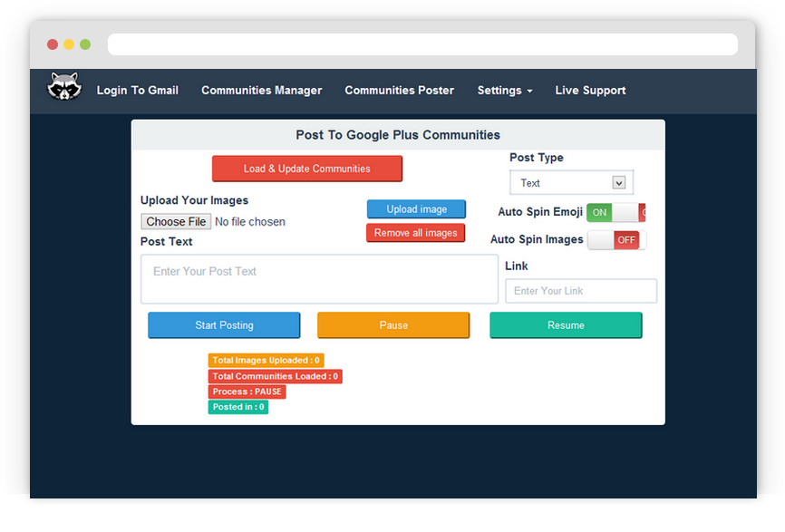Click the Total Images Uploaded : 0 badge

click(266, 361)
